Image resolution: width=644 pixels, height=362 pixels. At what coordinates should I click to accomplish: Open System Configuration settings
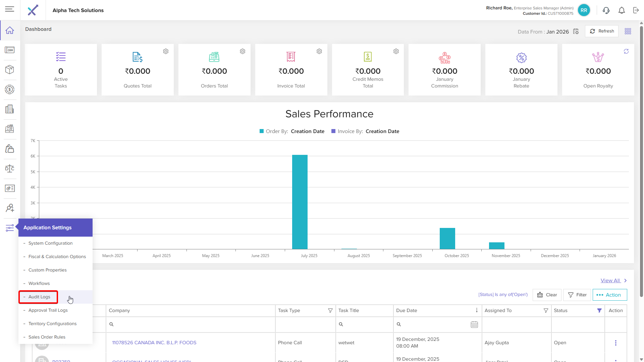(50, 243)
